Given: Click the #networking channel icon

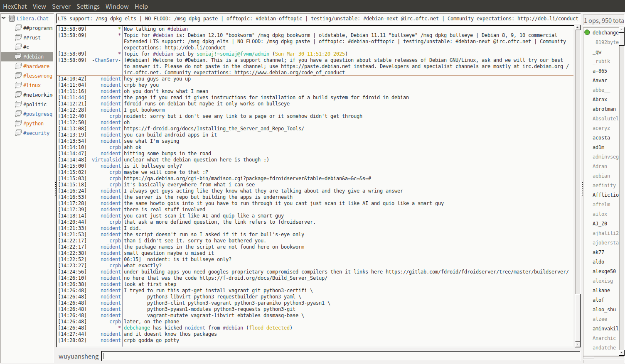Looking at the screenshot, I should [x=18, y=95].
